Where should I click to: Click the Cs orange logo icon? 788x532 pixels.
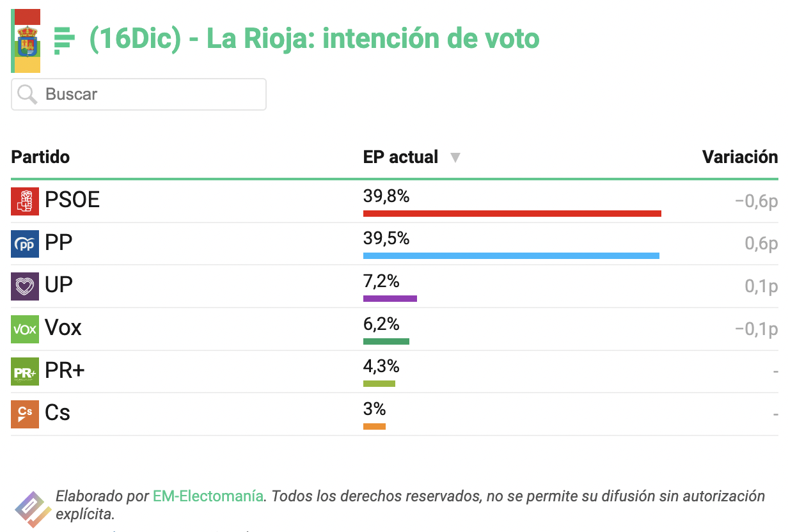(x=25, y=414)
